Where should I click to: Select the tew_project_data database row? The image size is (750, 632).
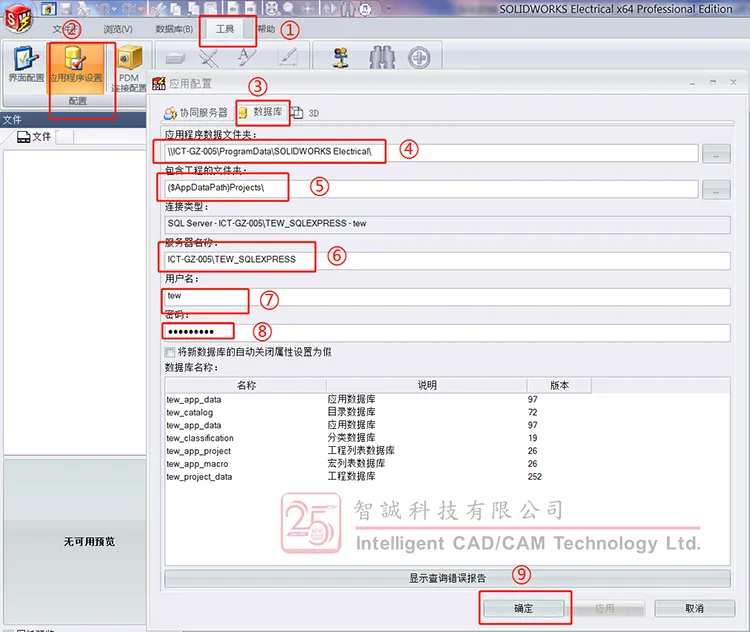tap(199, 477)
